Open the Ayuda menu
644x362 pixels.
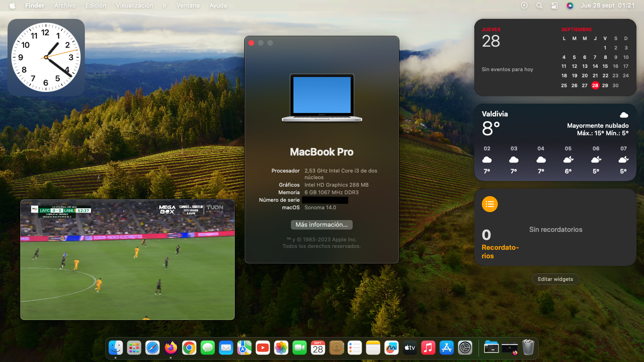(x=218, y=6)
